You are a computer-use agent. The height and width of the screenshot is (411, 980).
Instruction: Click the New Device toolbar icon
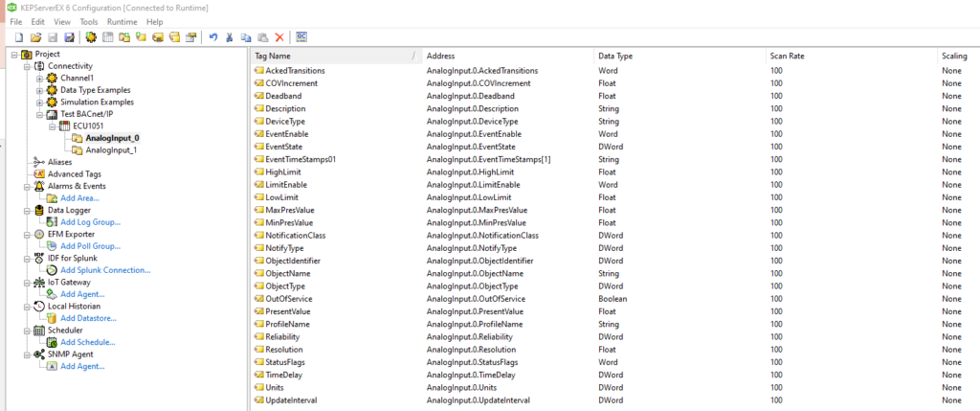(x=107, y=37)
